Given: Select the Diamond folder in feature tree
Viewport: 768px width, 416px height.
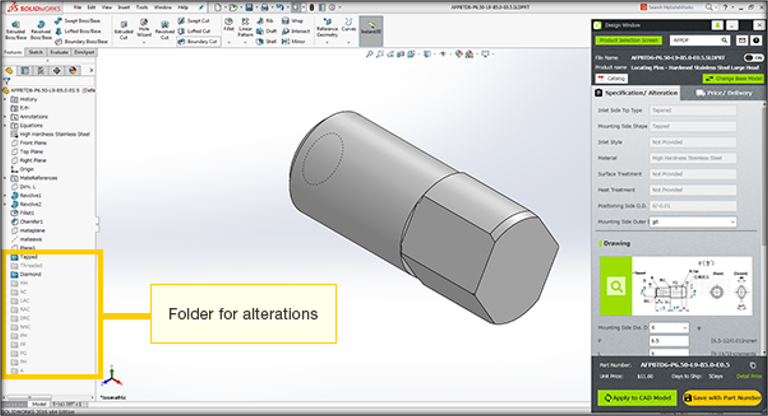Looking at the screenshot, I should pos(30,273).
